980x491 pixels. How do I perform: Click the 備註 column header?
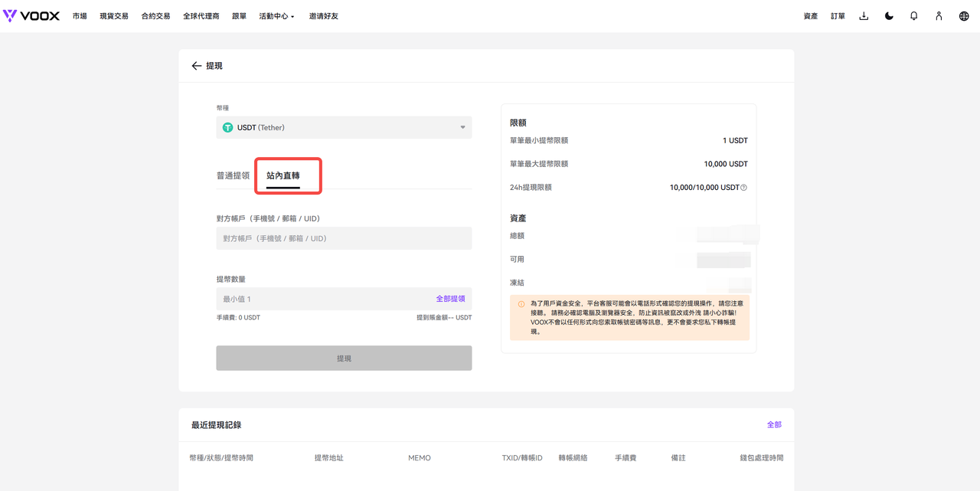pos(678,458)
